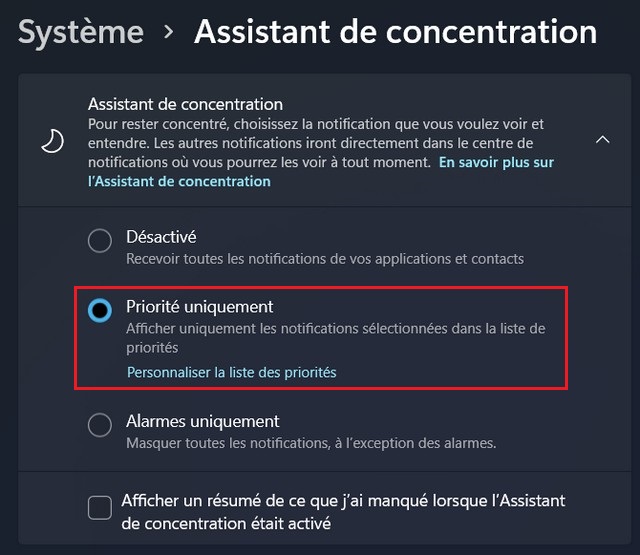Image resolution: width=640 pixels, height=555 pixels.
Task: Click 'Afficher uniquement les notifications sélectionnées' description
Action: (335, 329)
